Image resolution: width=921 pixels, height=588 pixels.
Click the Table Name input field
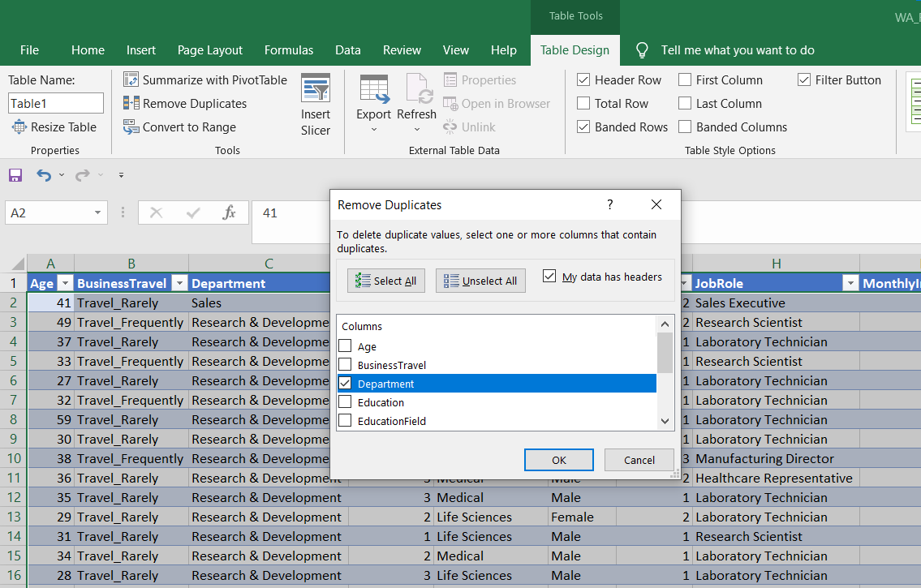[x=56, y=103]
